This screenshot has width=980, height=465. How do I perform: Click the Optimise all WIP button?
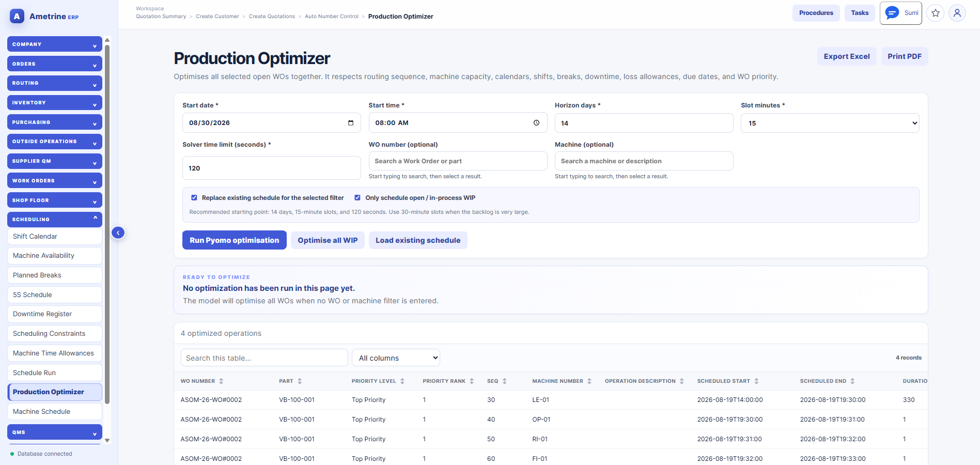328,240
